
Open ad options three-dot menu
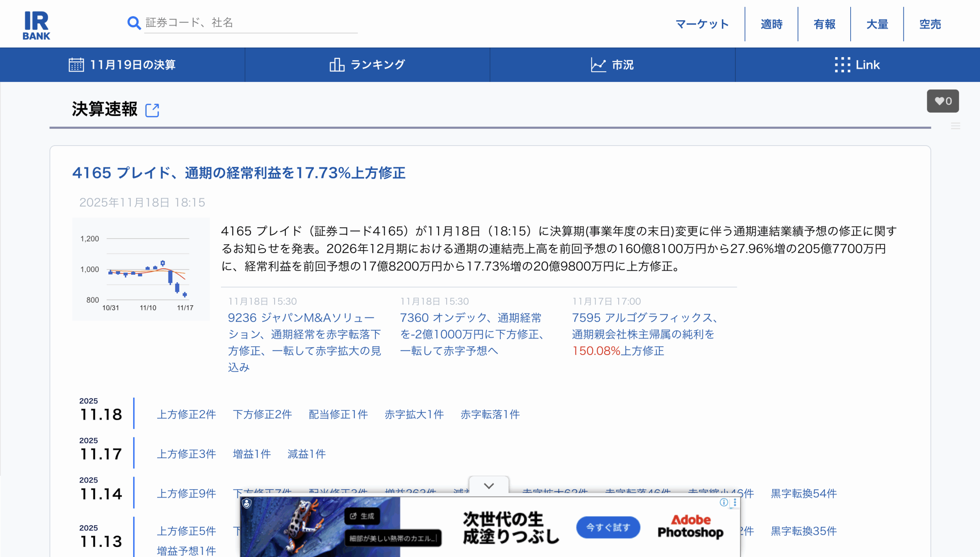point(735,502)
